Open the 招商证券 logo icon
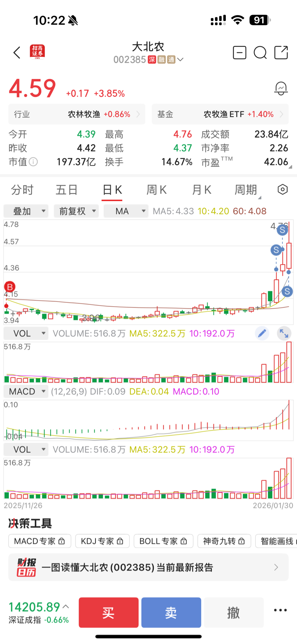The height and width of the screenshot is (644, 297). (38, 52)
